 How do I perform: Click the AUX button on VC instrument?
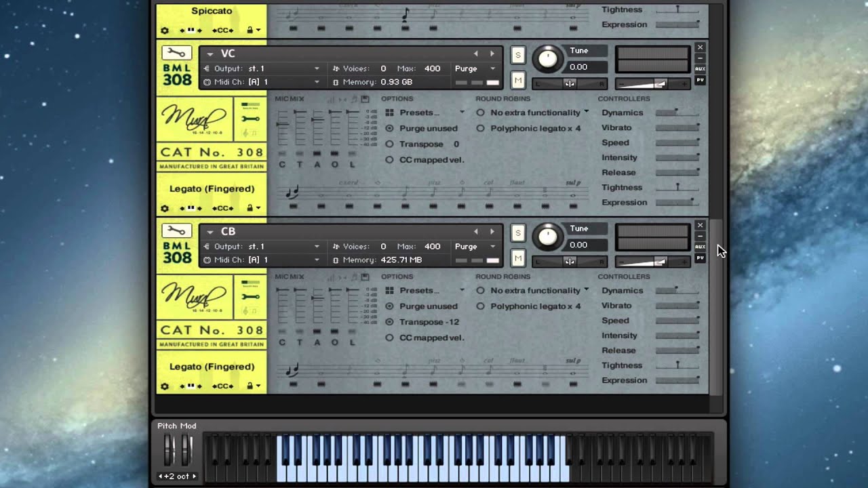(x=700, y=69)
